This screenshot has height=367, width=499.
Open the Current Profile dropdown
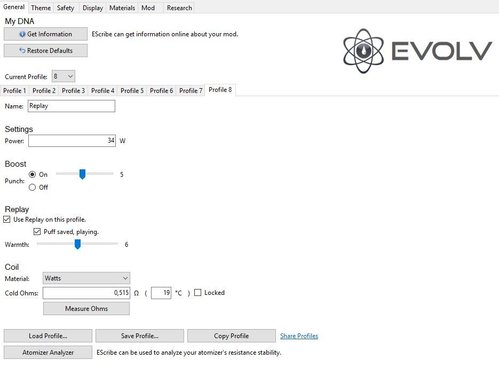(63, 76)
